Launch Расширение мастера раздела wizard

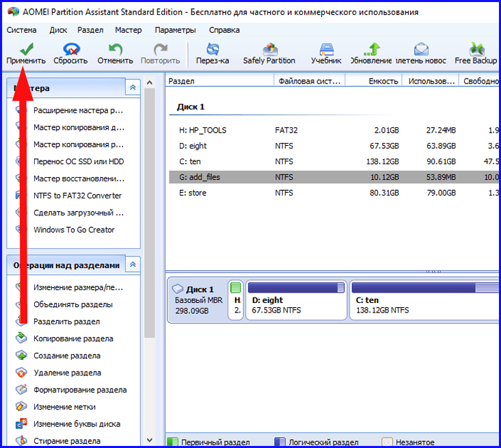(x=79, y=110)
